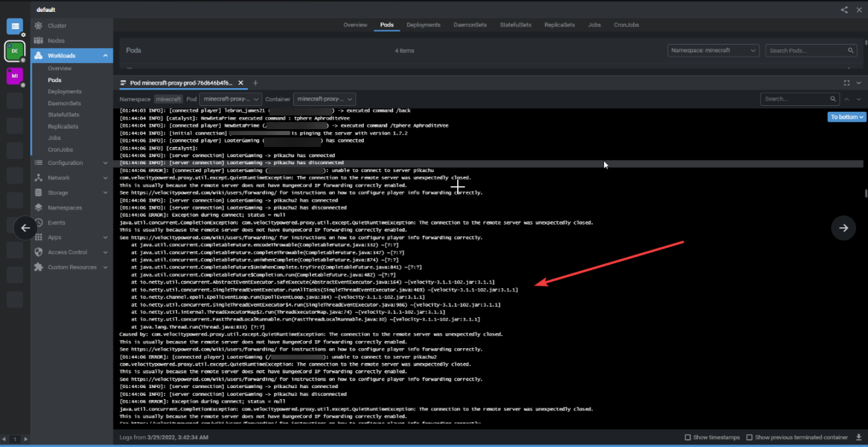This screenshot has height=447, width=868.
Task: Open the Storage section icon
Action: point(39,192)
